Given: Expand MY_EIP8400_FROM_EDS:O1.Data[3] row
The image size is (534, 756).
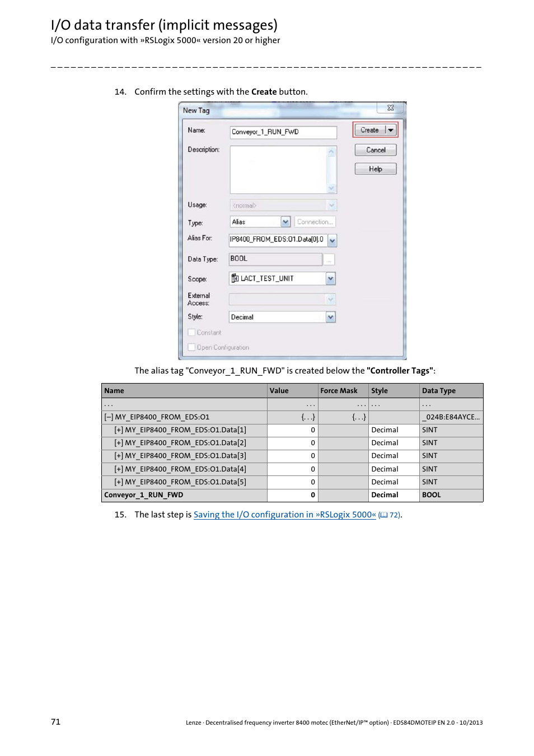Looking at the screenshot, I should pyautogui.click(x=119, y=456).
